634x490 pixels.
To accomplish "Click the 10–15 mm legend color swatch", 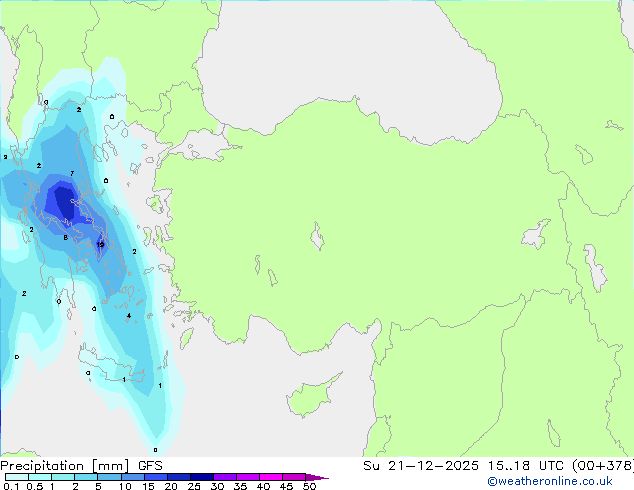I will 132,477.
